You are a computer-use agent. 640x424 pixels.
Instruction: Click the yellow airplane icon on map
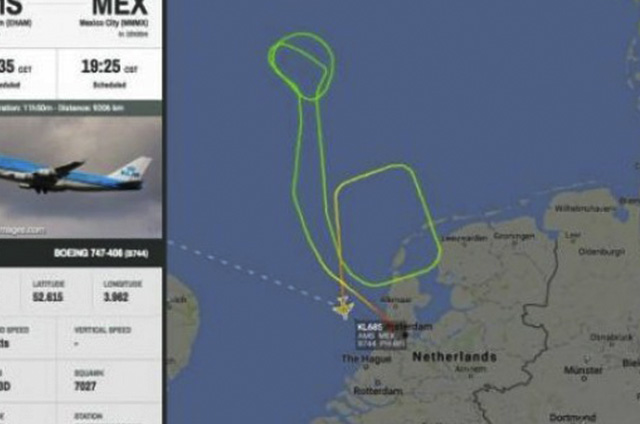coord(343,308)
